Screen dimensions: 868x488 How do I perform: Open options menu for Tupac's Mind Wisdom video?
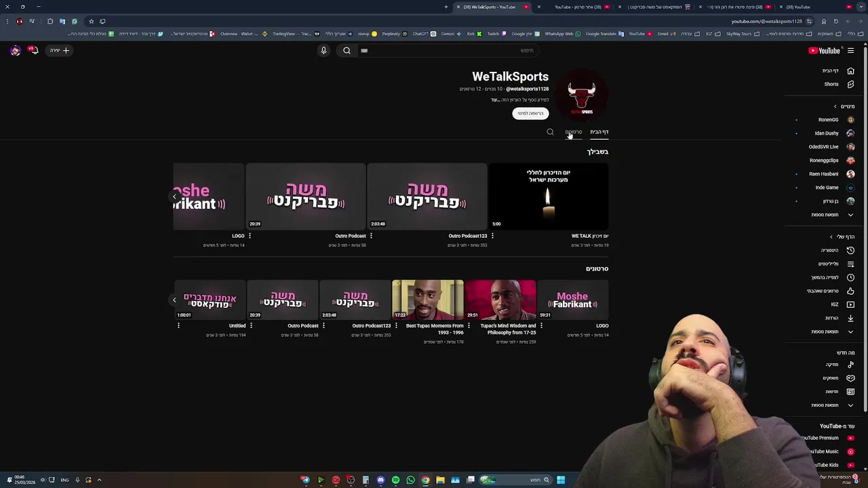click(x=469, y=326)
